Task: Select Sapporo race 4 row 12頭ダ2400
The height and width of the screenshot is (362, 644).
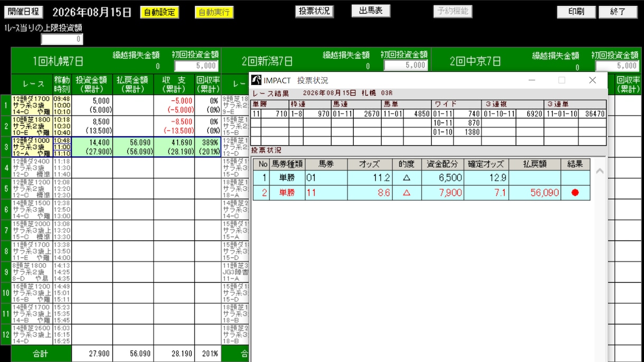Action: pos(31,168)
